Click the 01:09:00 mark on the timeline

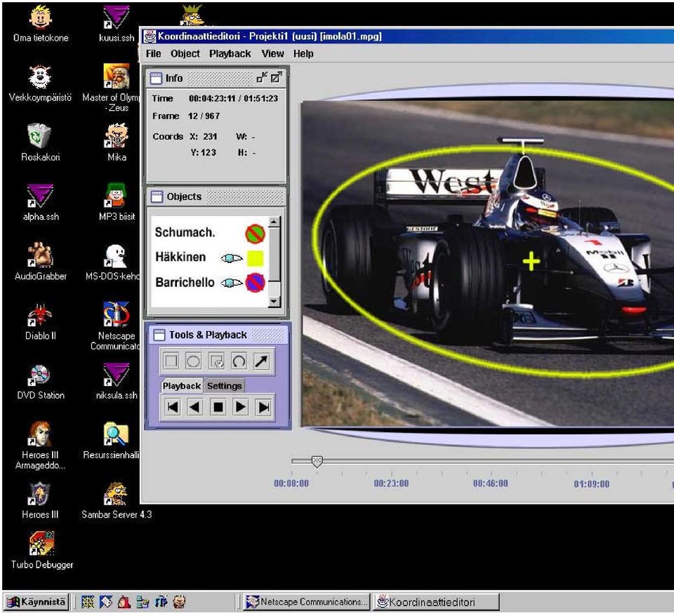click(591, 483)
